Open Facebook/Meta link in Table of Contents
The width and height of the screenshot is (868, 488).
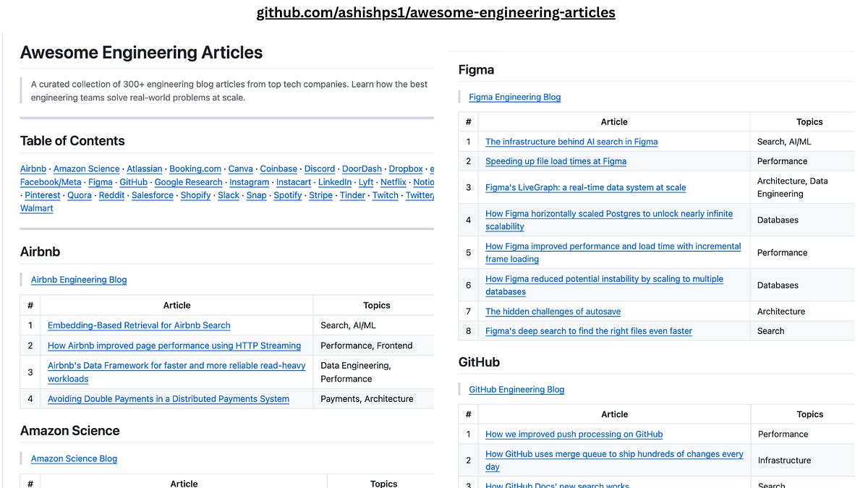click(51, 182)
